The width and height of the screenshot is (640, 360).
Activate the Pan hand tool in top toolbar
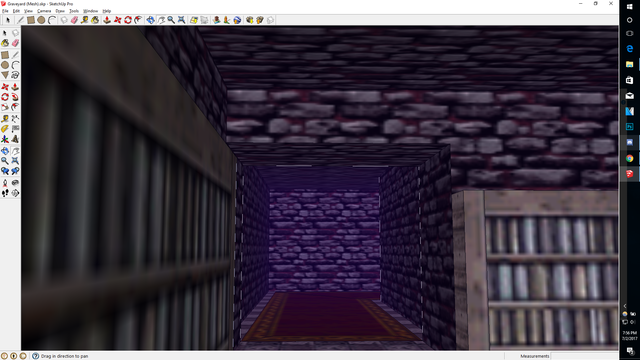[161, 20]
